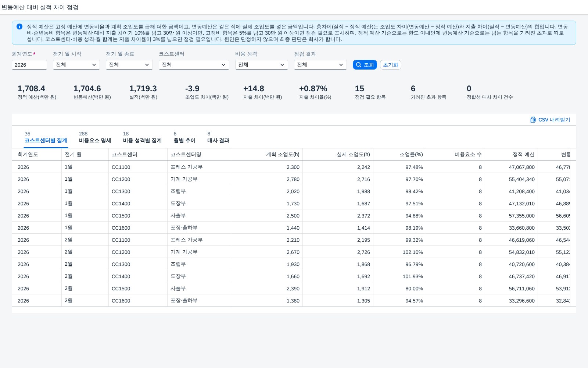Click the 조업도 차이 value -3.9
Screen dimensions: 588x368
tap(192, 89)
